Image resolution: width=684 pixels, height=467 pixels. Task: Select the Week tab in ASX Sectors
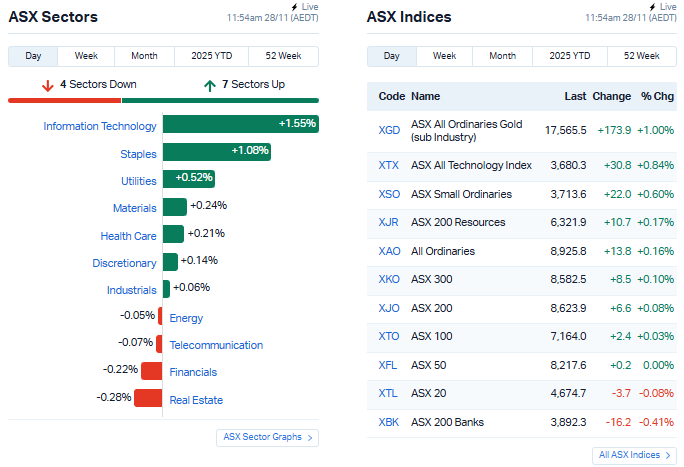86,56
